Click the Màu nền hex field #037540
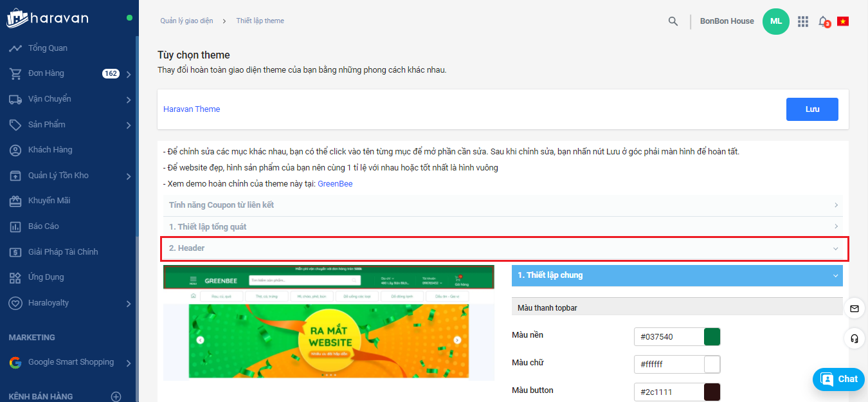Image resolution: width=868 pixels, height=402 pixels. pyautogui.click(x=669, y=337)
